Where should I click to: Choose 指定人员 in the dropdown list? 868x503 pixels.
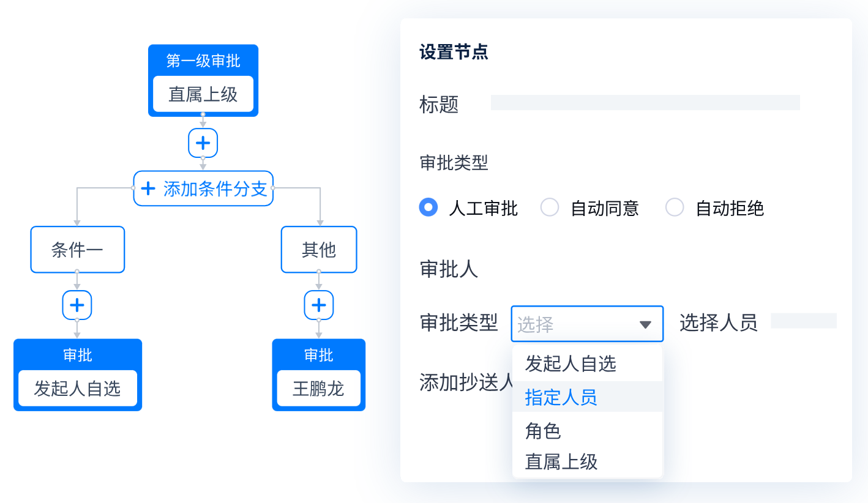[x=561, y=398]
